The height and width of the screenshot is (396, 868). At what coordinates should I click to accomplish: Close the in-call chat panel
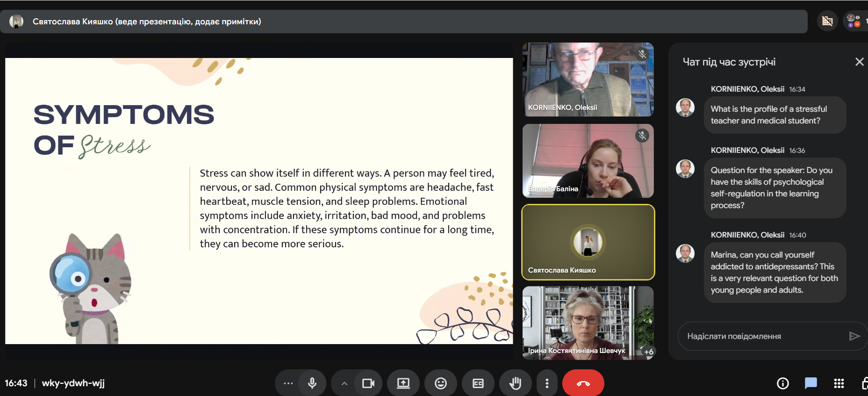tap(859, 62)
